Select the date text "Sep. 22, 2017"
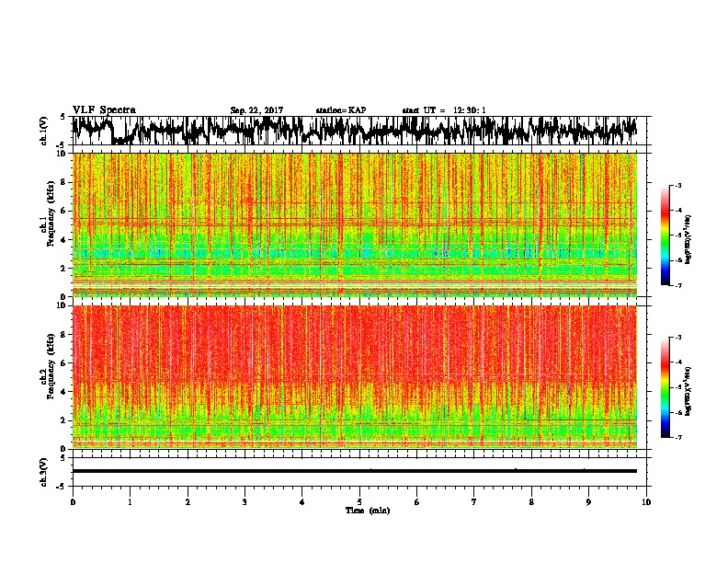 256,110
